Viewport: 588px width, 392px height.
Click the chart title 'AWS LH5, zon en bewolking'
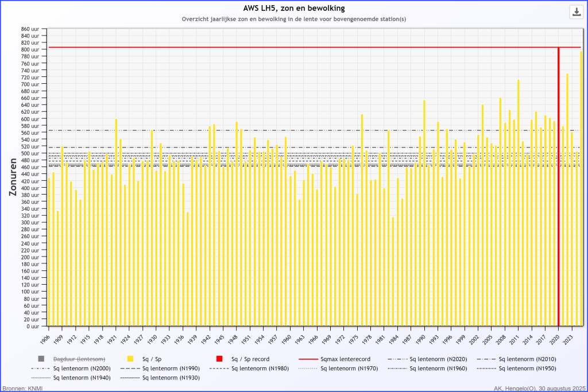click(x=294, y=8)
